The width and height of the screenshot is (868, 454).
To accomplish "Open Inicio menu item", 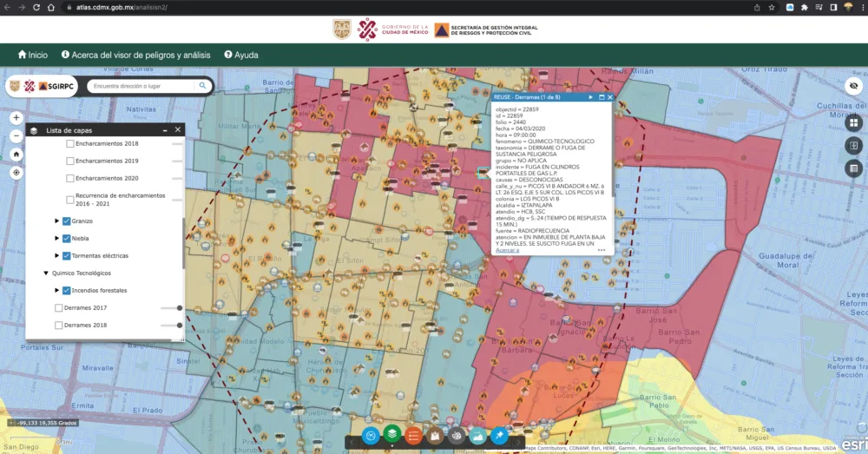I will tap(33, 55).
